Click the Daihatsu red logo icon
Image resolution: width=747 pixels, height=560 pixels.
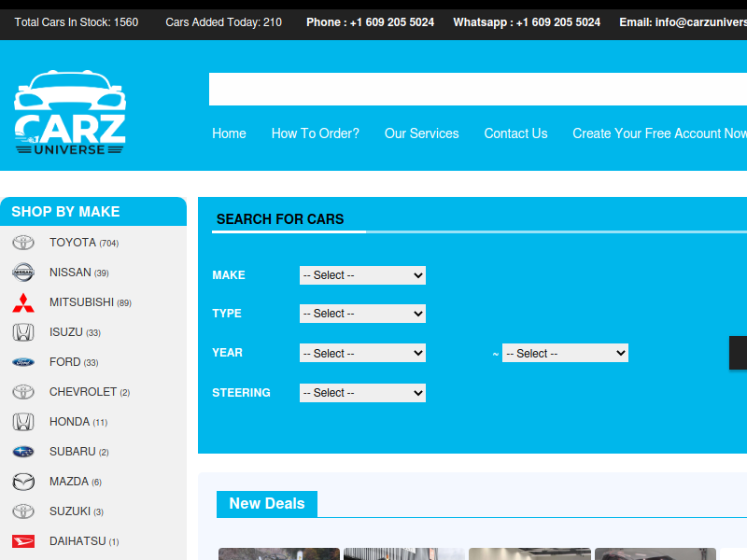[23, 541]
